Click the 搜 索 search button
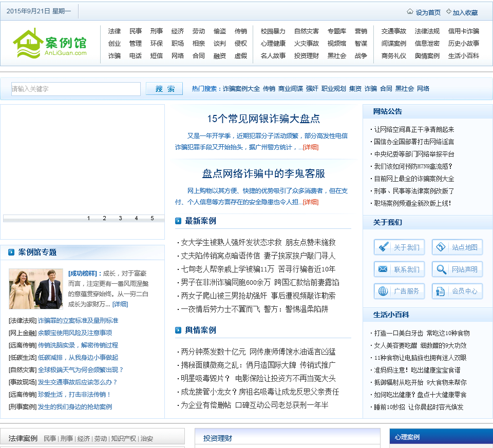Image resolution: width=493 pixels, height=448 pixels. point(164,89)
